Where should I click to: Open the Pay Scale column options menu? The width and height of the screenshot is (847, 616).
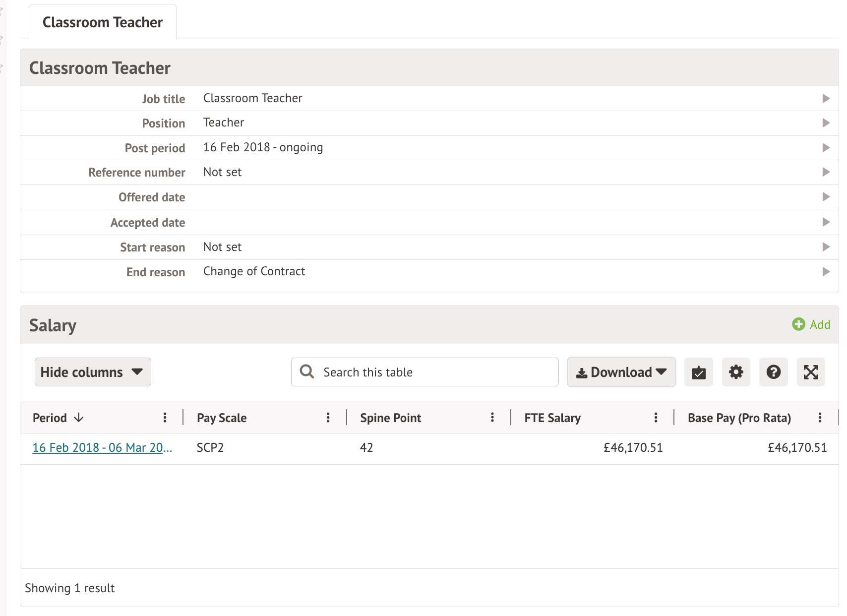(x=328, y=418)
